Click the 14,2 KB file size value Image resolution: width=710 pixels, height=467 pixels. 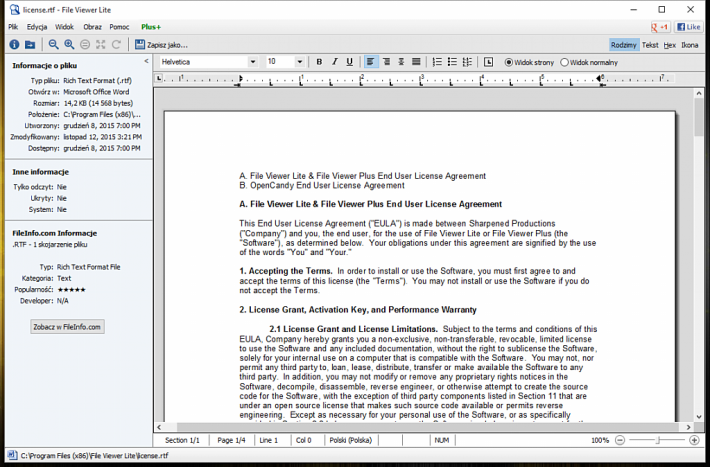pyautogui.click(x=98, y=103)
